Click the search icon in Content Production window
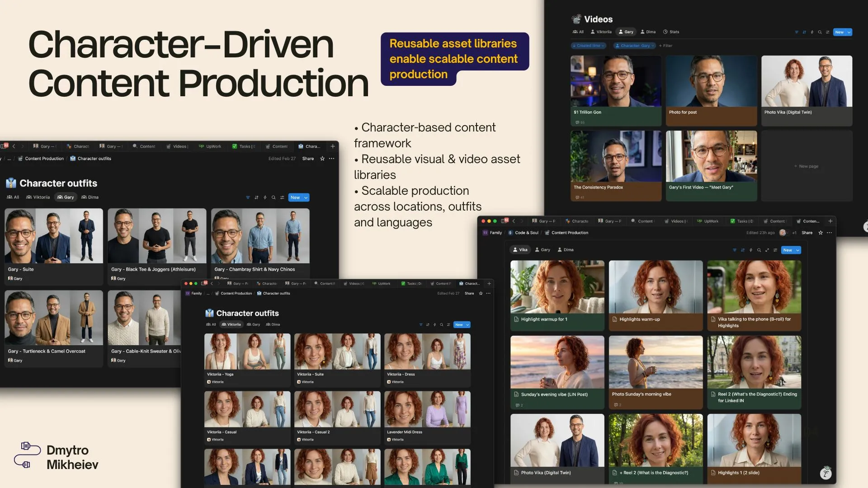Viewport: 868px width, 488px height. point(759,250)
